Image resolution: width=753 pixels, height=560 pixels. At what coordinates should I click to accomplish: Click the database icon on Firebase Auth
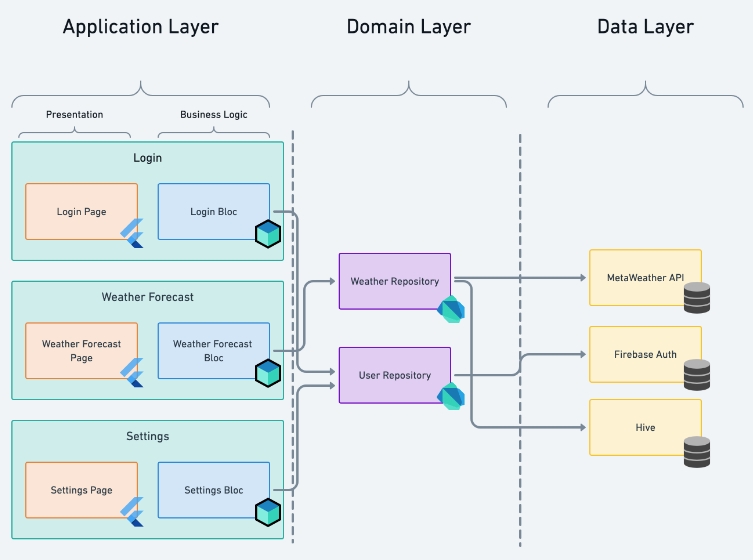point(697,375)
